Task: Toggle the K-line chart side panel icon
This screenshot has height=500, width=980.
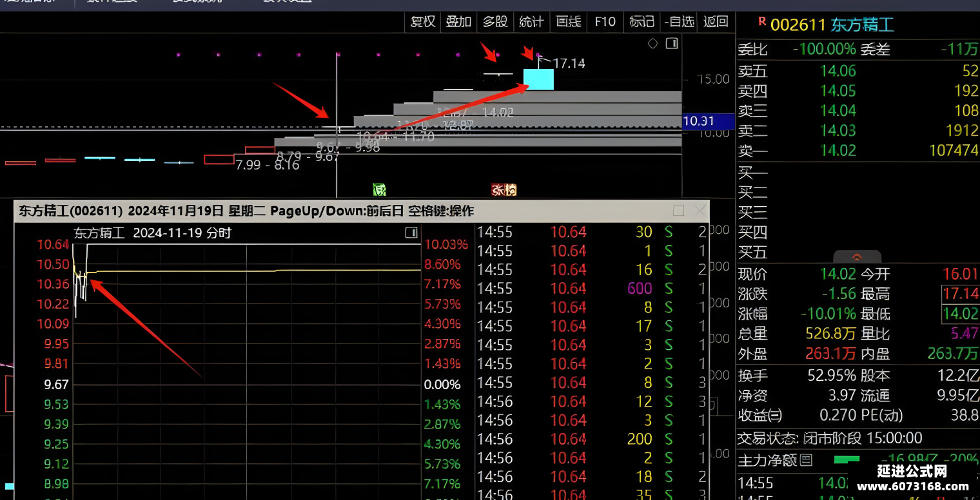Action: [x=672, y=44]
